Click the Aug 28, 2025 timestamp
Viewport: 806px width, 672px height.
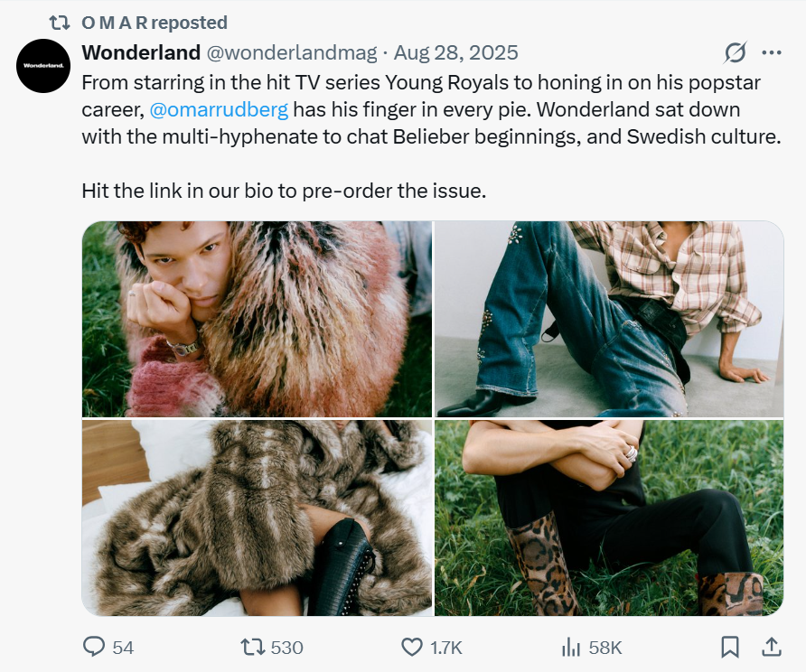tap(455, 52)
